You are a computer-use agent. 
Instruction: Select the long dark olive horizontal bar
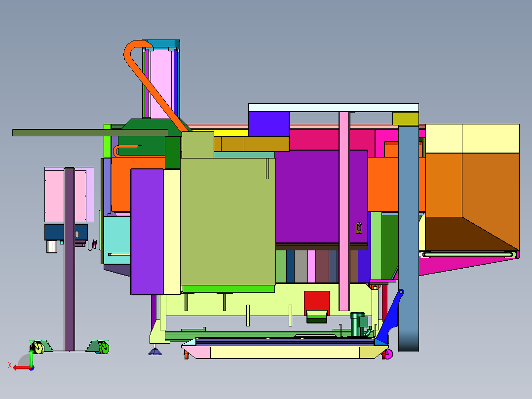coord(90,132)
